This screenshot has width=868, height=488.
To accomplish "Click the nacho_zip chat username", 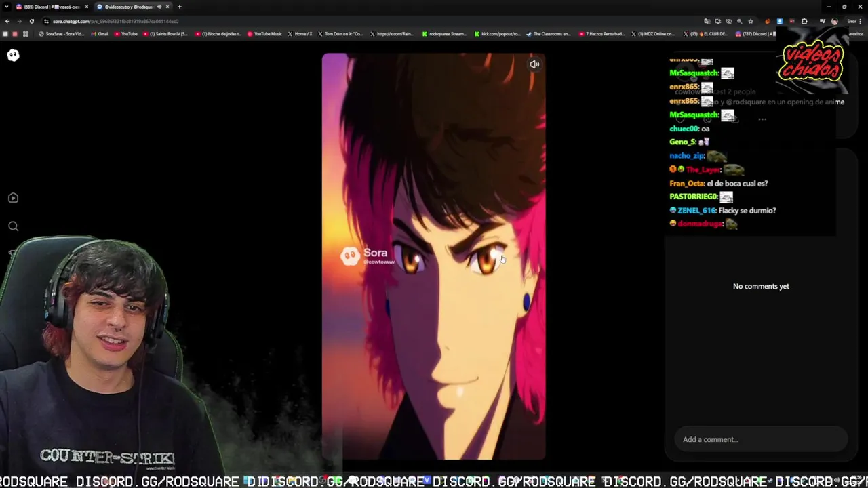I will coord(687,156).
